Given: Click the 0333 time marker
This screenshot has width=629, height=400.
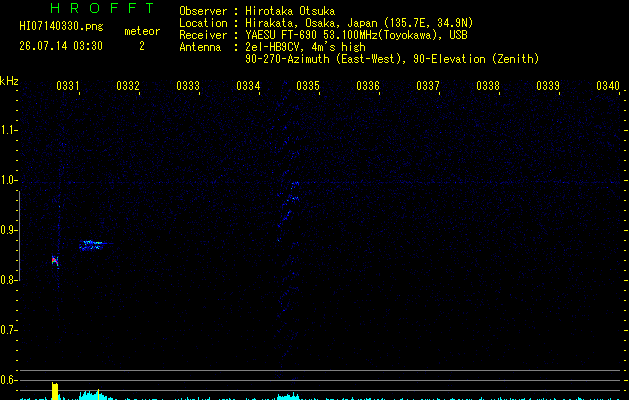Looking at the screenshot, I should point(188,86).
